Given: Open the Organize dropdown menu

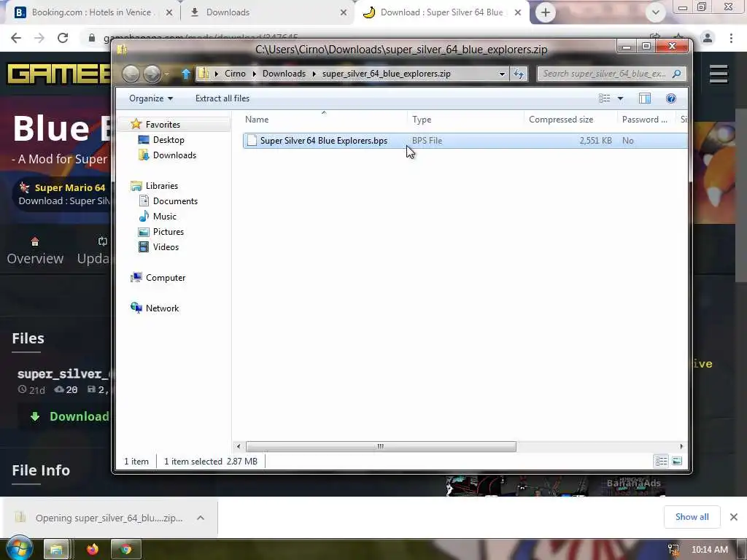Looking at the screenshot, I should [x=150, y=98].
